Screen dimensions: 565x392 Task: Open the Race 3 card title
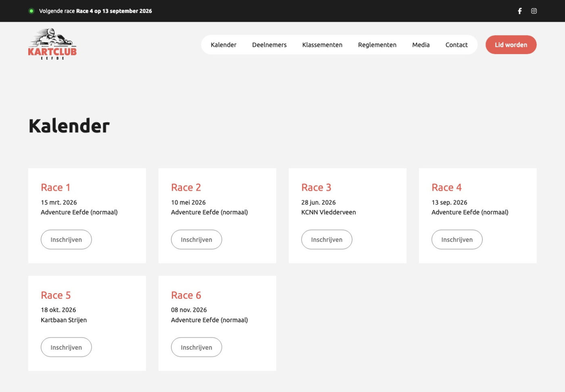[316, 188]
